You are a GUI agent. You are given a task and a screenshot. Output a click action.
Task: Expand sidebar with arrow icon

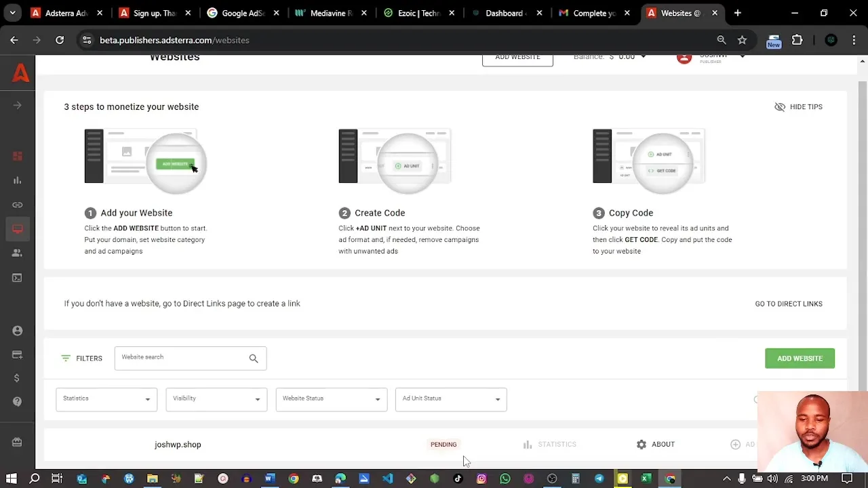(x=18, y=105)
